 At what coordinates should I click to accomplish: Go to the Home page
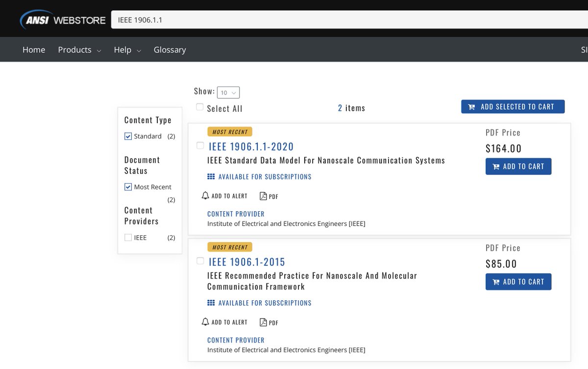34,49
